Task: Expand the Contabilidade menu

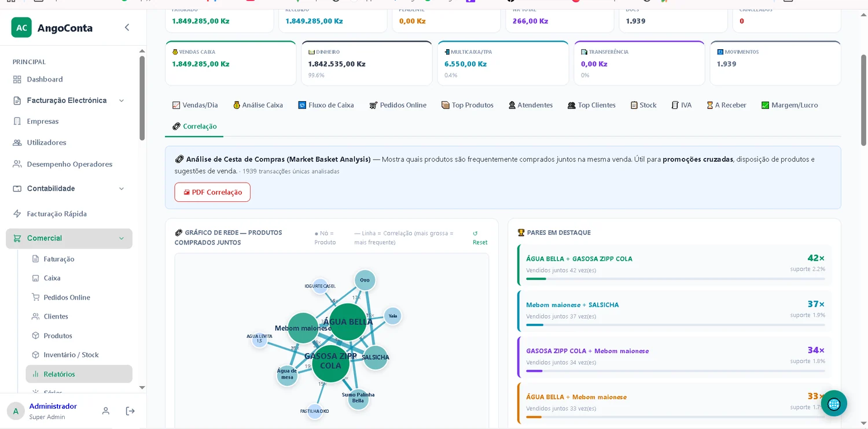Action: (69, 188)
